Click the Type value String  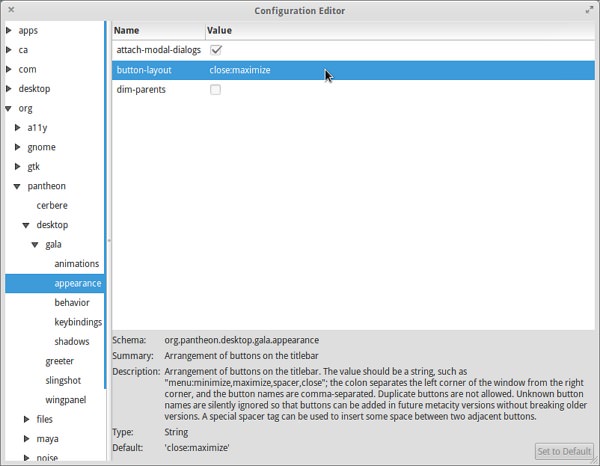point(176,432)
